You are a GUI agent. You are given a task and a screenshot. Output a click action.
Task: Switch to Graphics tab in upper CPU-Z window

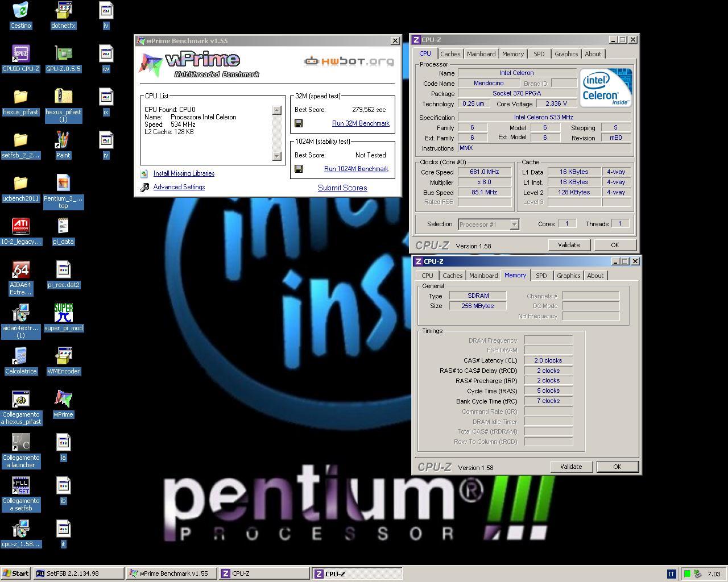coord(566,54)
